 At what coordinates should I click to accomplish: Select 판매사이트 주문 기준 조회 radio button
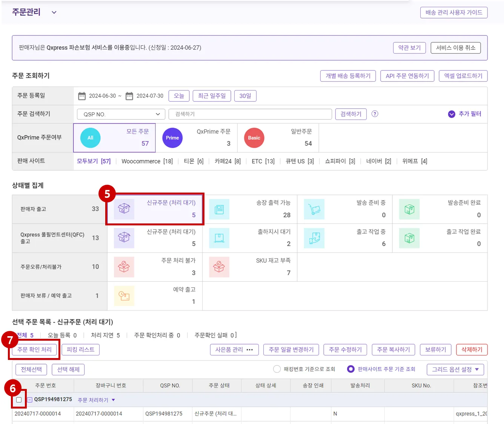tap(351, 369)
